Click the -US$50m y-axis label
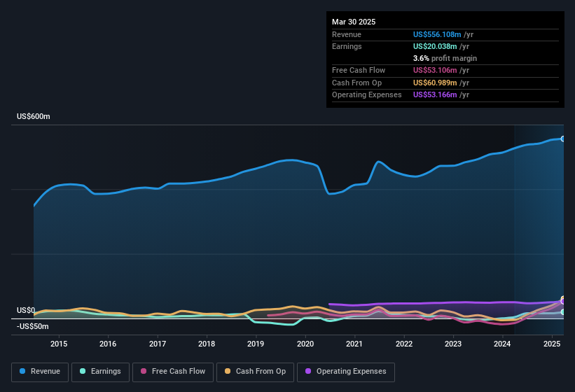The image size is (575, 392). tap(32, 326)
